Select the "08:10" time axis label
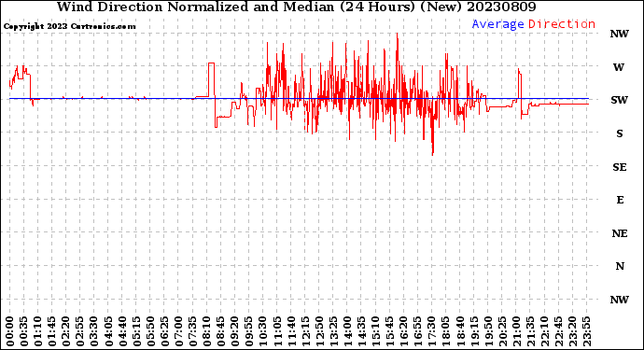 coord(206,331)
